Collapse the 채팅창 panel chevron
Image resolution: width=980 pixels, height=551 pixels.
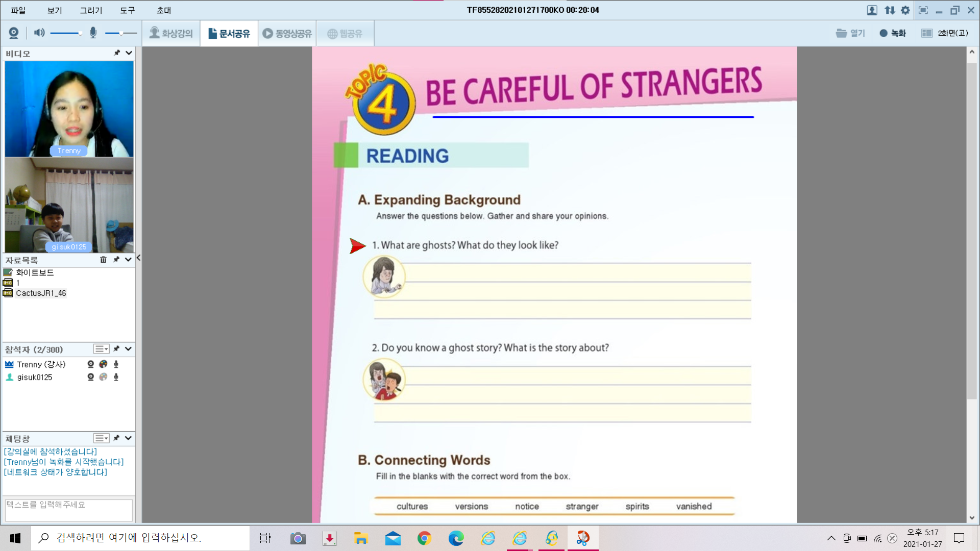tap(129, 438)
